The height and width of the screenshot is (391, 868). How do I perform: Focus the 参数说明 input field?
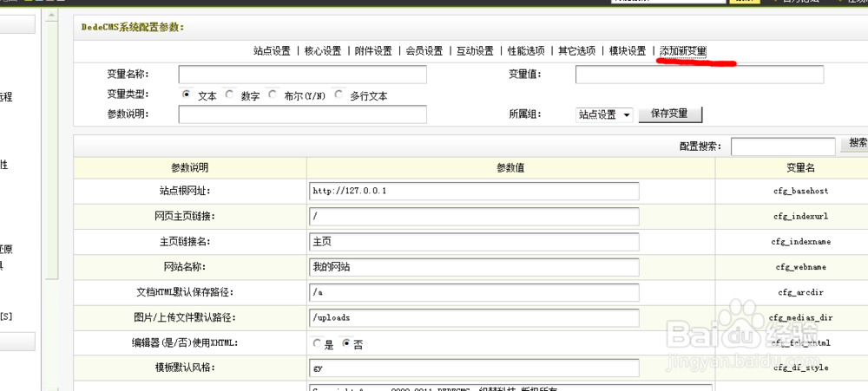pyautogui.click(x=302, y=114)
